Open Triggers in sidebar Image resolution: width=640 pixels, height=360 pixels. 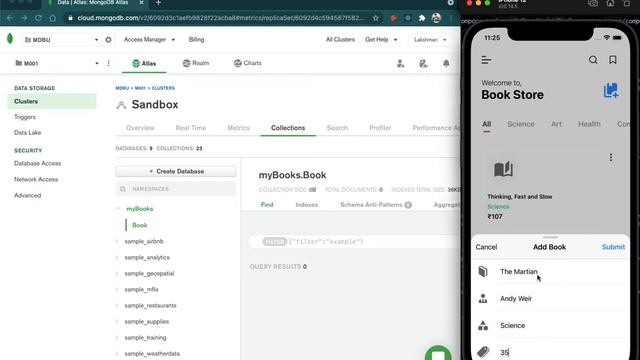(x=25, y=117)
